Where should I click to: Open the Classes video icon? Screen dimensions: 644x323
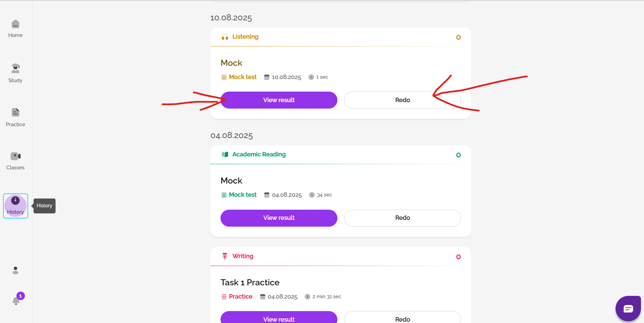coord(15,156)
